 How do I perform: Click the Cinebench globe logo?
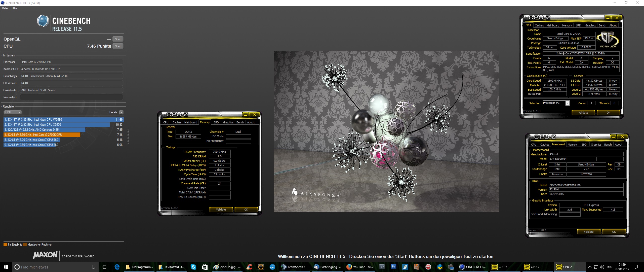(43, 21)
